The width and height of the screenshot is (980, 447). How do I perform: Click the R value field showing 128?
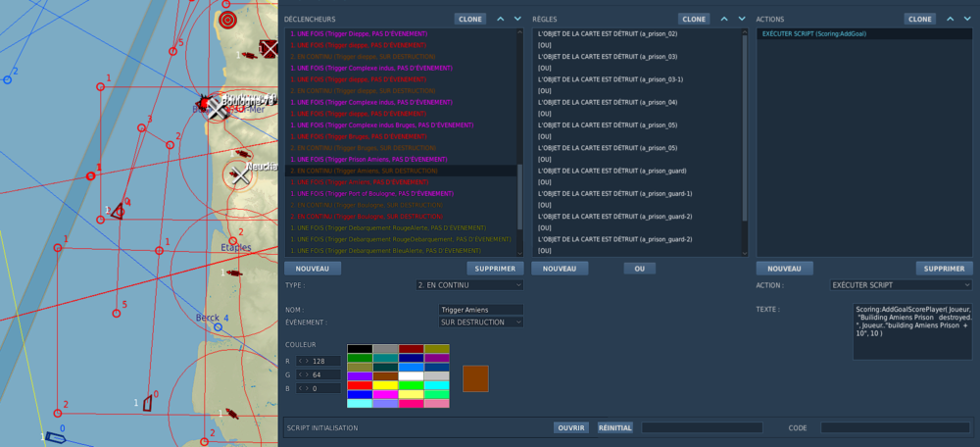pyautogui.click(x=318, y=361)
